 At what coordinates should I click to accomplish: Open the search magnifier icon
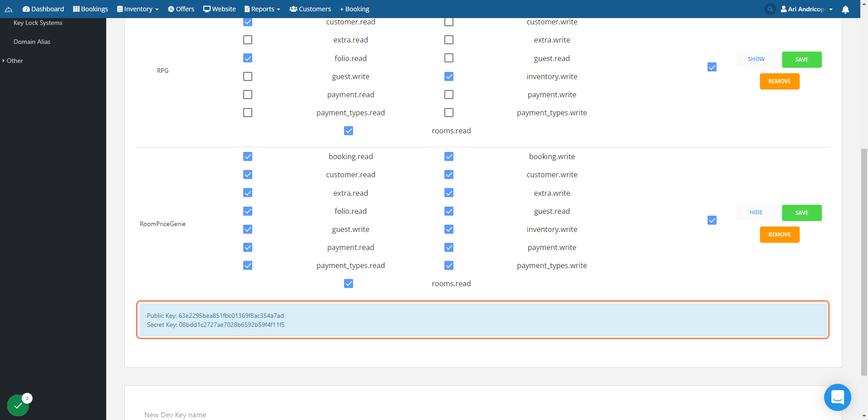[770, 9]
